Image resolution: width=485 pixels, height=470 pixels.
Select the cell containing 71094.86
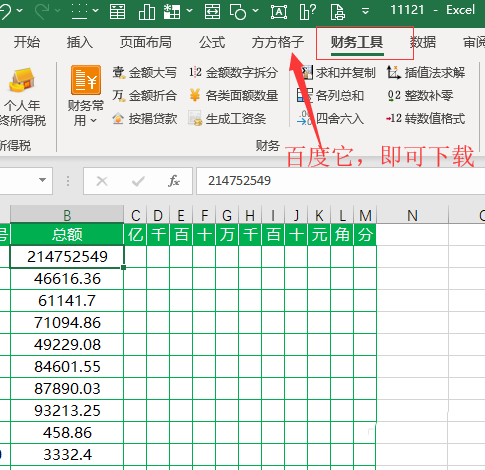point(67,323)
